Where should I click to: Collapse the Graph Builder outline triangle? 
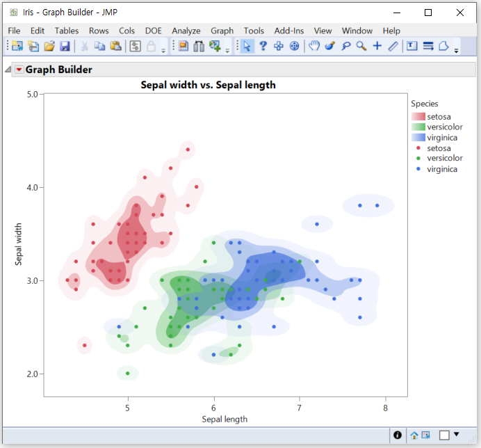point(8,70)
